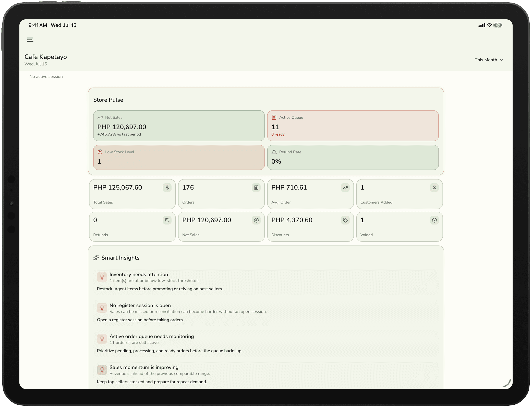
Task: Click the Store Pulse heading
Action: tap(108, 100)
